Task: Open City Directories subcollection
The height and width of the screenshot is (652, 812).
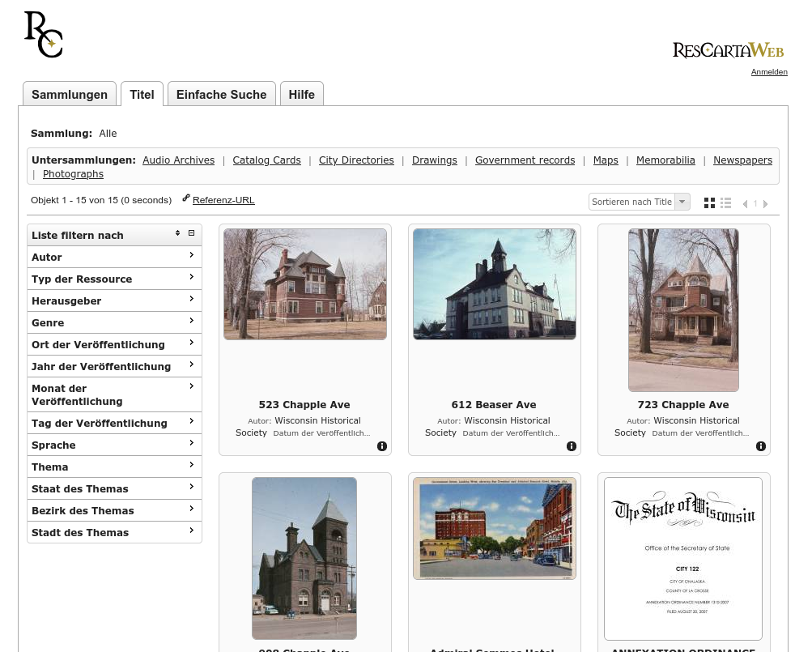Action: point(356,160)
